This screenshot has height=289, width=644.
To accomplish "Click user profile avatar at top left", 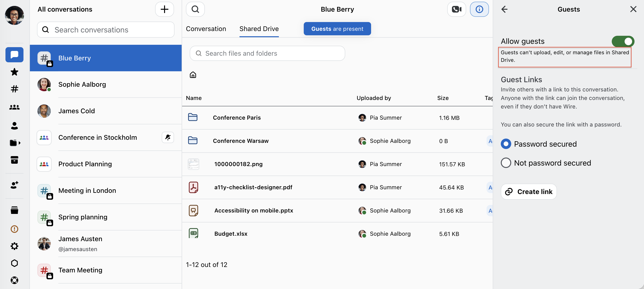I will click(x=14, y=15).
